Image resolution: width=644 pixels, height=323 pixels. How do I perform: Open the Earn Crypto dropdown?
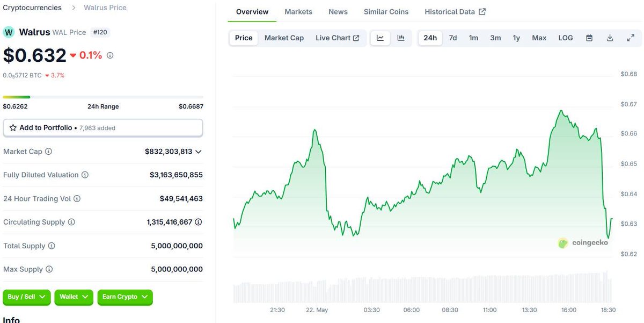click(x=125, y=297)
